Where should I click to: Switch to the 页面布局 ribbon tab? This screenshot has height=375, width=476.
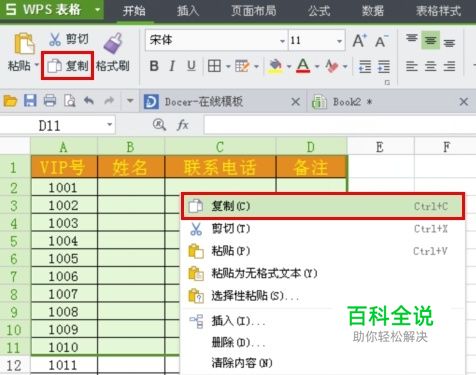point(254,11)
